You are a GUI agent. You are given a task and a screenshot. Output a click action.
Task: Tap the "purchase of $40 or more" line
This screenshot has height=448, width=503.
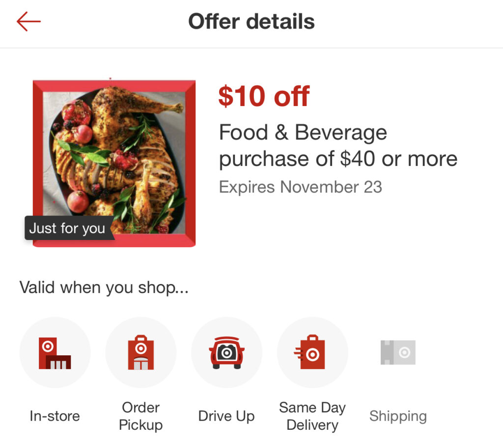(x=338, y=158)
